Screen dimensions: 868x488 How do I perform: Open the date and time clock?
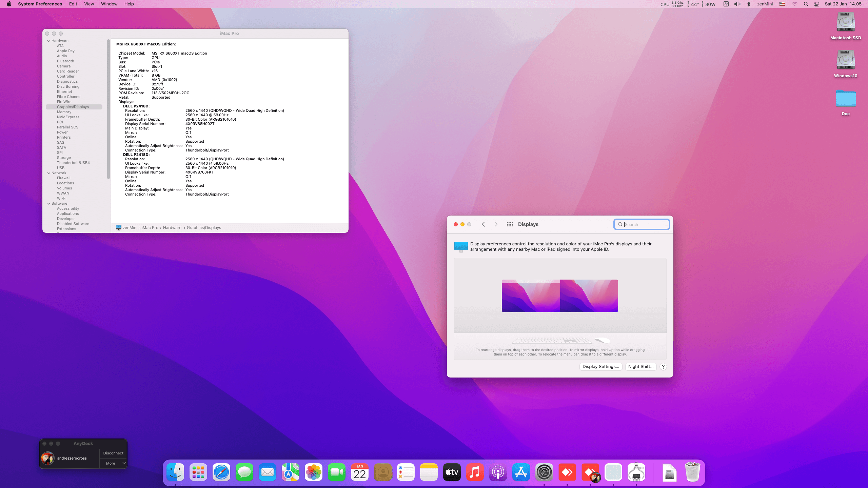point(843,4)
